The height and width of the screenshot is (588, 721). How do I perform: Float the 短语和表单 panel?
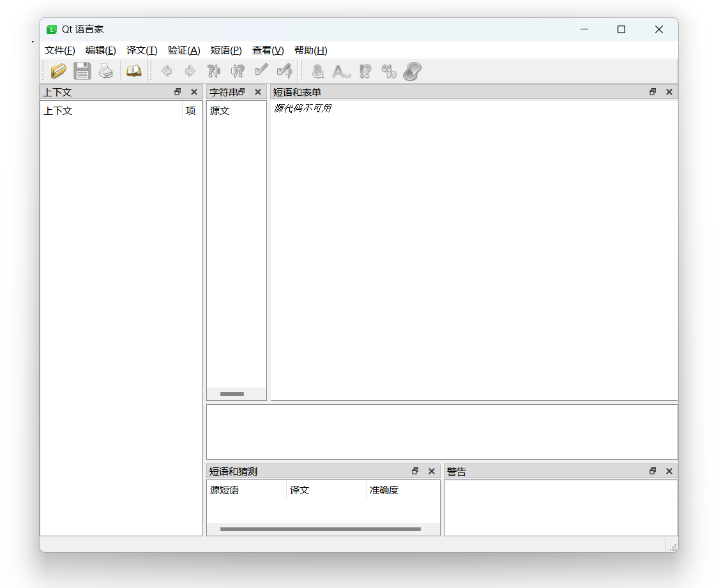click(x=653, y=92)
